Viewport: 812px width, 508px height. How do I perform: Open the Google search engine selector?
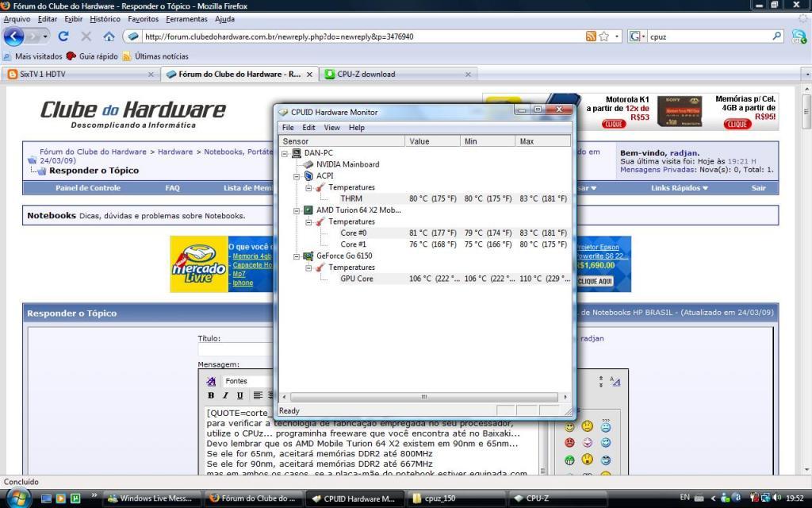637,37
